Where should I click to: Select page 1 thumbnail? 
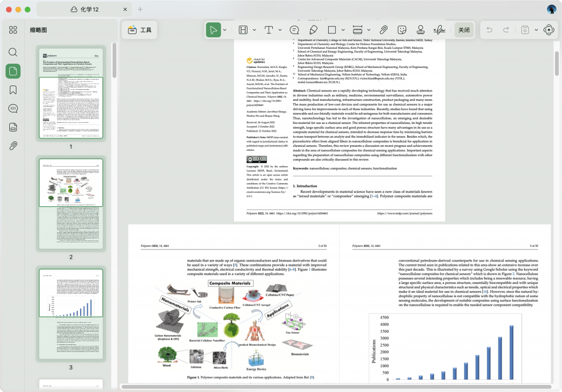71,93
